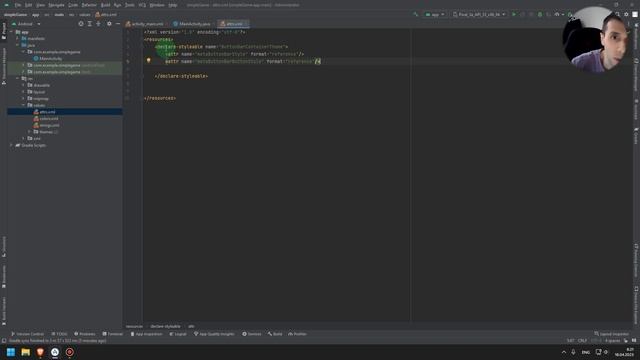Open the Services tool window

[252, 334]
